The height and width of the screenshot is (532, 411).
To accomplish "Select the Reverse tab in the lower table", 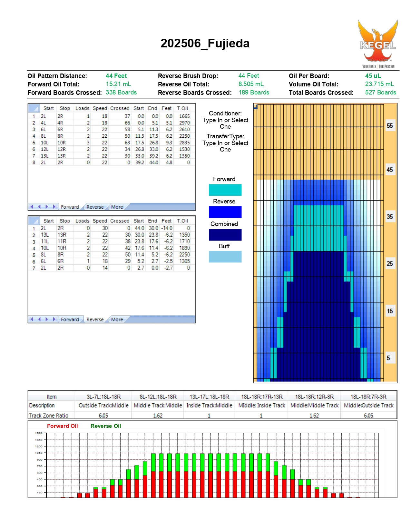I will pyautogui.click(x=95, y=320).
